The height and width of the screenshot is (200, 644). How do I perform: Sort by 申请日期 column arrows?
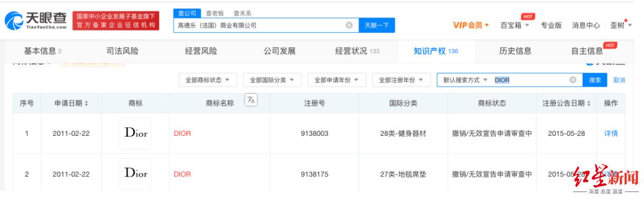tap(86, 104)
